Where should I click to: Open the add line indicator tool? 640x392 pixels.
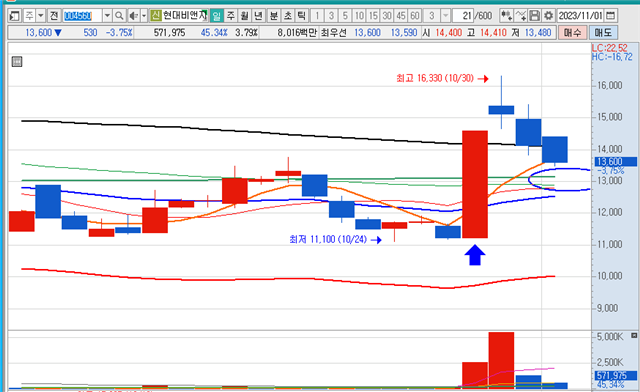(520, 16)
